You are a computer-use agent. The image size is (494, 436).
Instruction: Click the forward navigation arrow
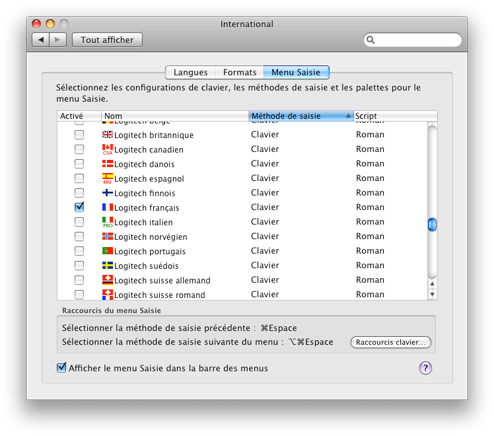click(x=58, y=40)
